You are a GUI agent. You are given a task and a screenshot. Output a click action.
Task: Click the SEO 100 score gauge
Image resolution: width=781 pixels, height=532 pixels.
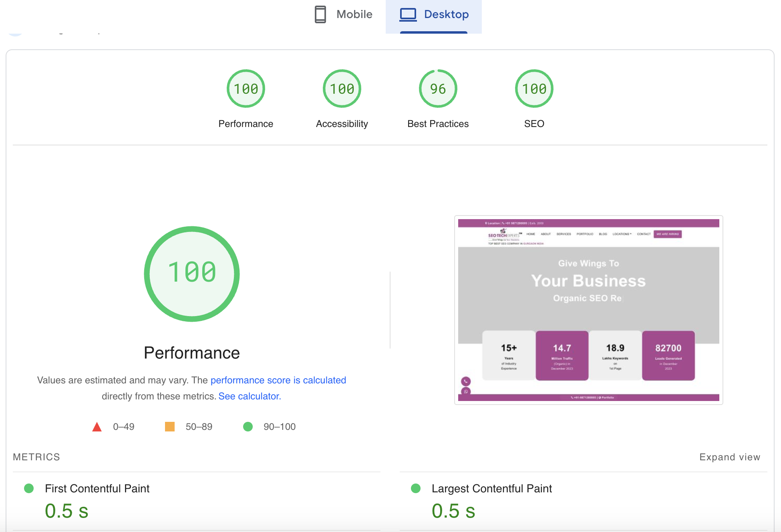tap(534, 89)
